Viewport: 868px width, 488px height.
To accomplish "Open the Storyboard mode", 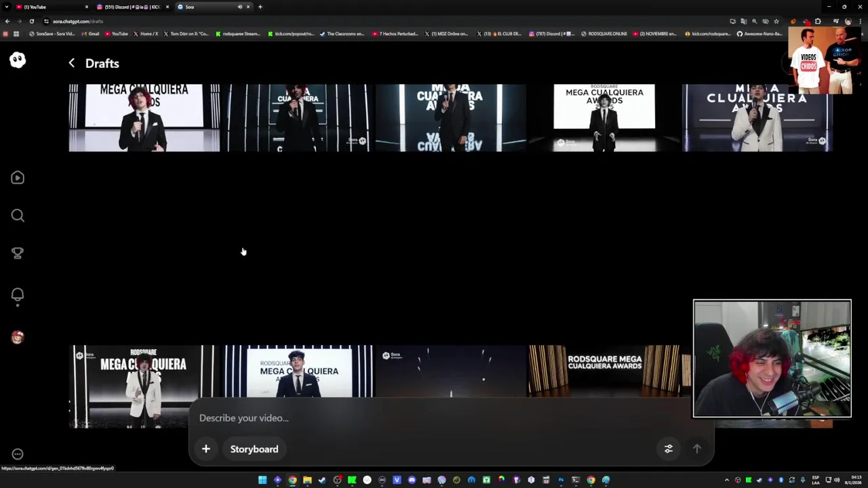I will [x=254, y=449].
